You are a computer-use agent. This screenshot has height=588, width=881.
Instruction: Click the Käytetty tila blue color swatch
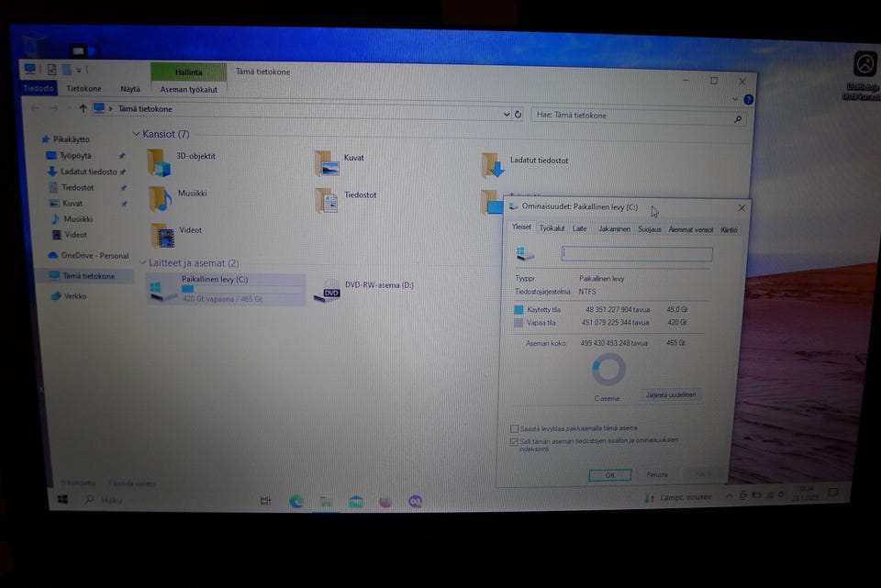point(519,309)
